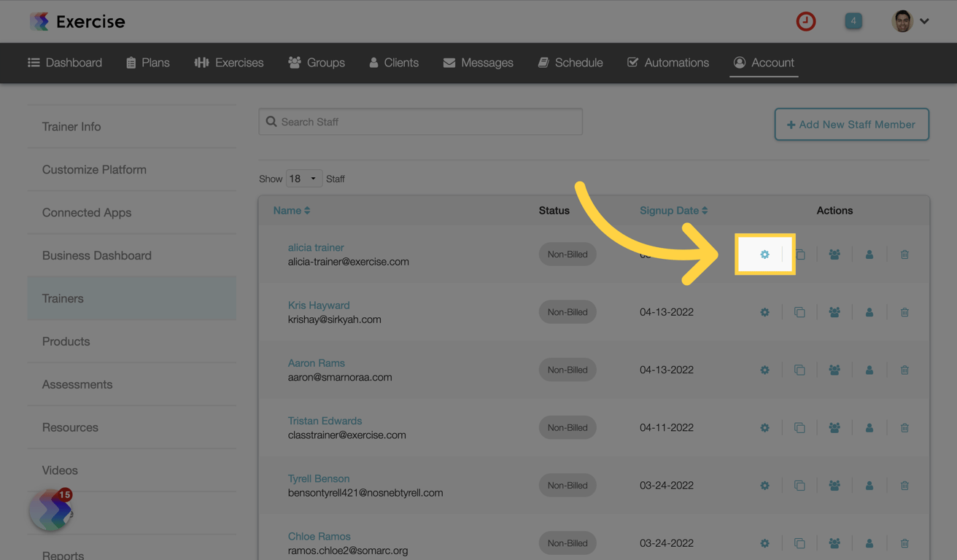Screen dimensions: 957x560
Task: Navigate to Clients
Action: (x=394, y=63)
